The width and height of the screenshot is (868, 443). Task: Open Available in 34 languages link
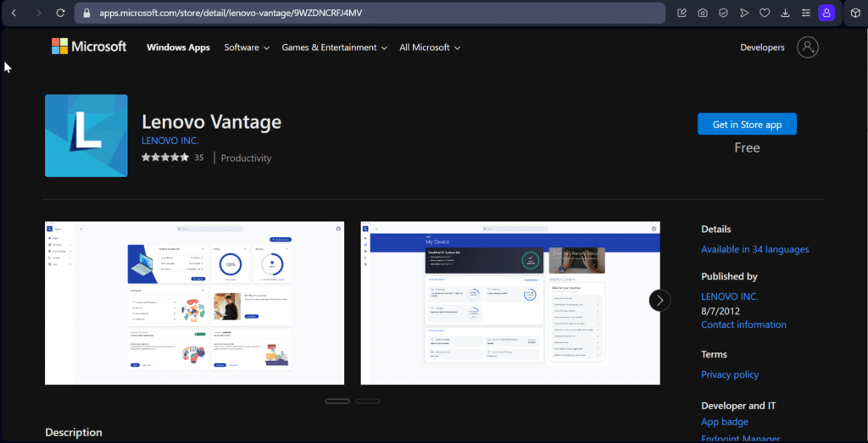tap(755, 249)
